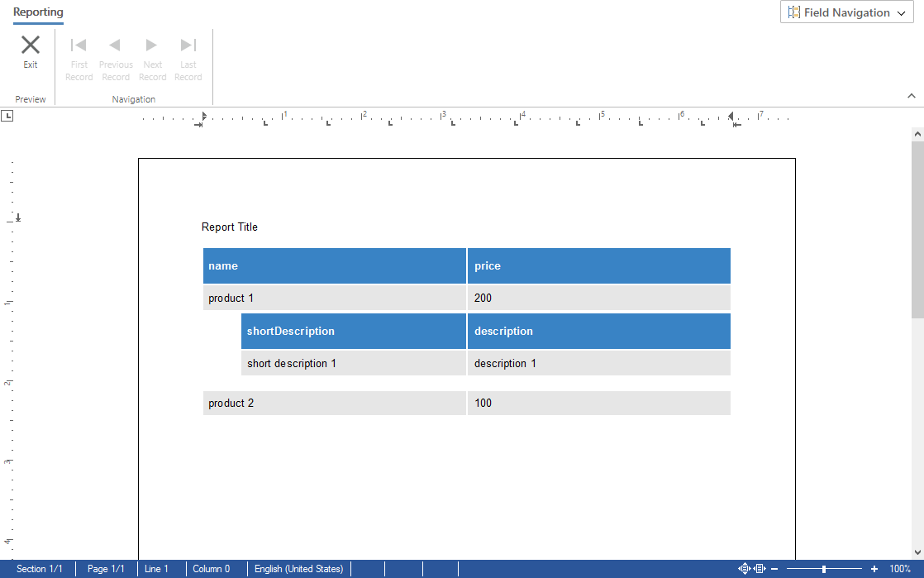This screenshot has height=578, width=924.
Task: Click the product 1 cell
Action: point(335,298)
